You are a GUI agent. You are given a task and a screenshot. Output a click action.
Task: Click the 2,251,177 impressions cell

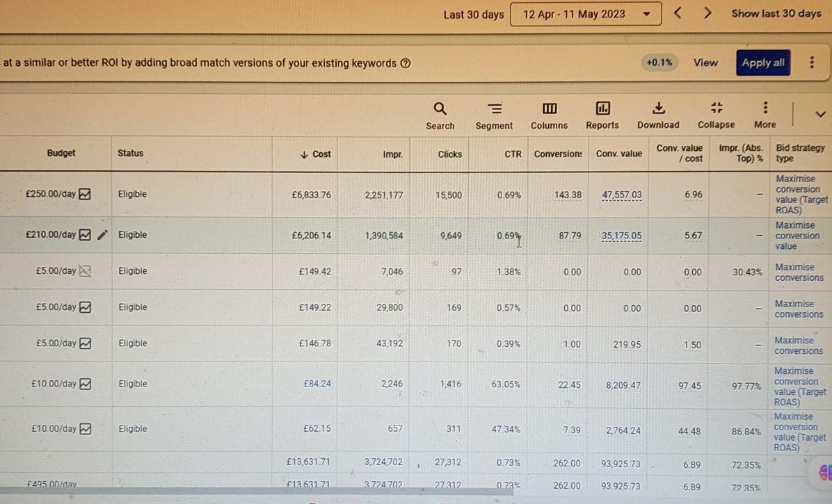(x=383, y=195)
